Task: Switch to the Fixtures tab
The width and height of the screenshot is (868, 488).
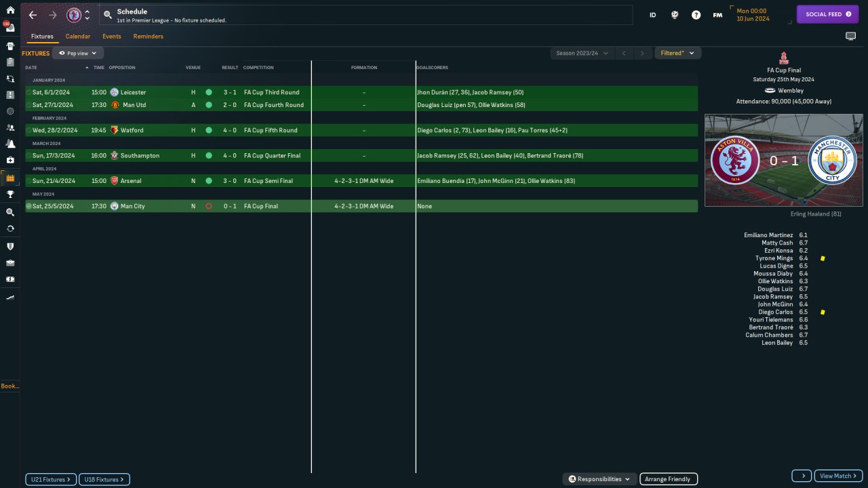Action: click(42, 37)
